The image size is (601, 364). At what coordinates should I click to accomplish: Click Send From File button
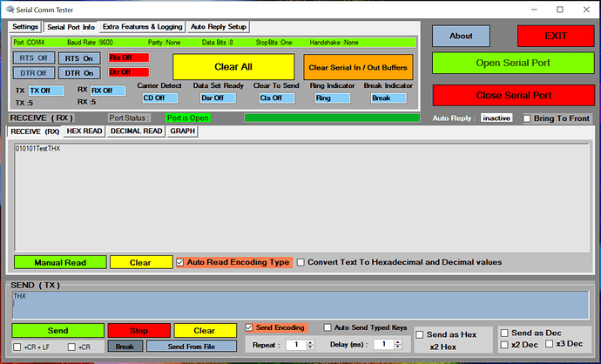(192, 347)
